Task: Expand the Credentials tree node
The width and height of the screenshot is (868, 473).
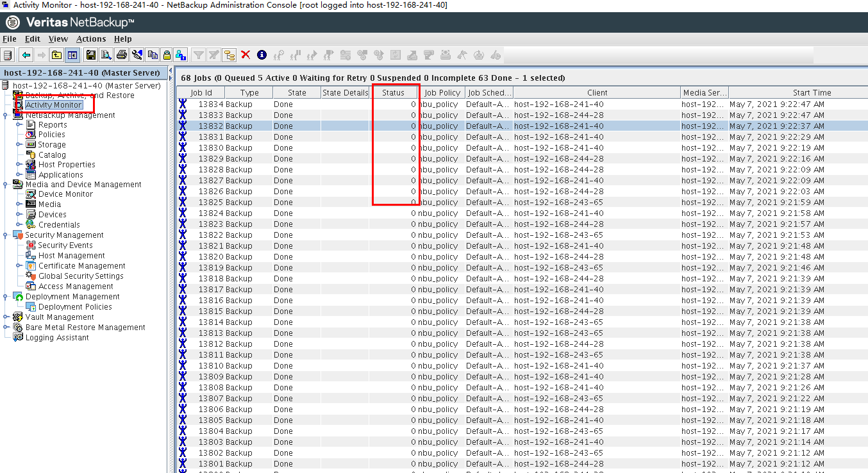Action: click(x=19, y=225)
